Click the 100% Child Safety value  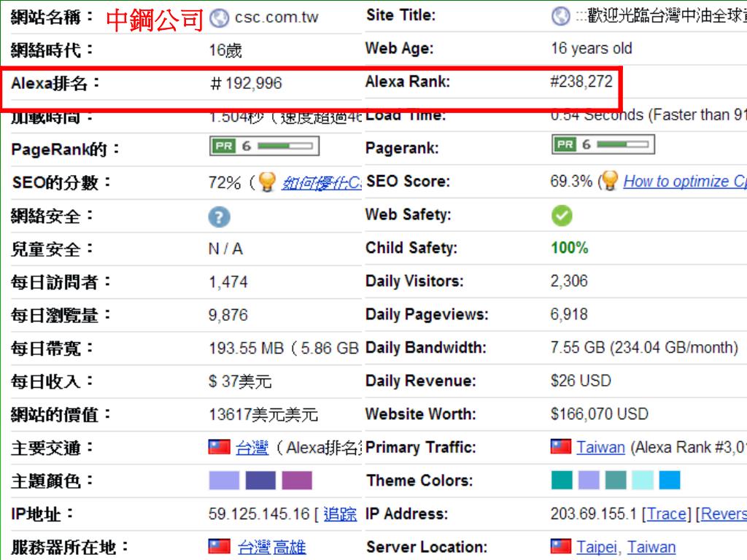570,248
